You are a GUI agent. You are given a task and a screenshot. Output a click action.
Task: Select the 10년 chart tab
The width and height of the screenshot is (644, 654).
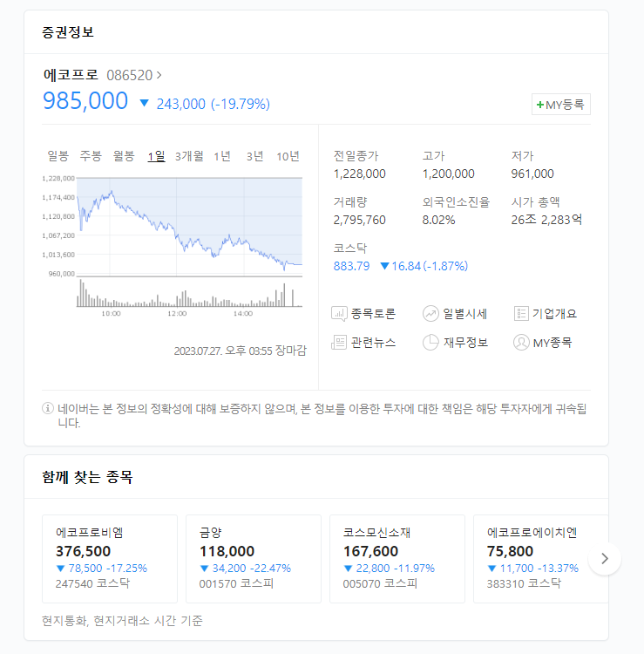point(288,156)
